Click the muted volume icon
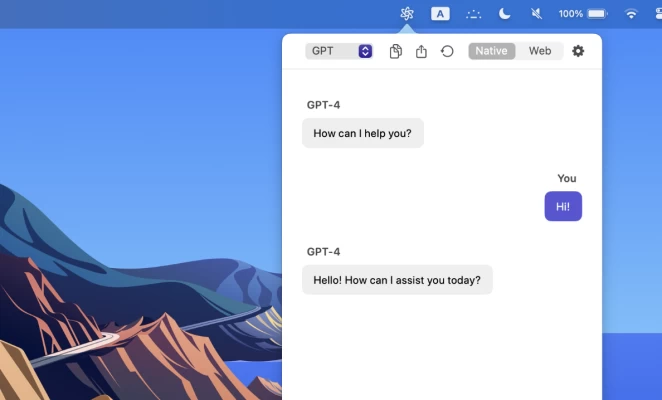 click(x=536, y=14)
